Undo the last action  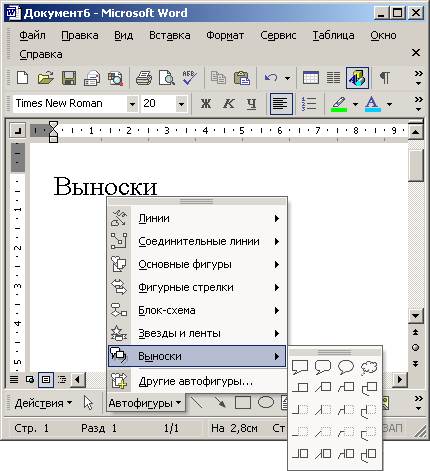271,78
